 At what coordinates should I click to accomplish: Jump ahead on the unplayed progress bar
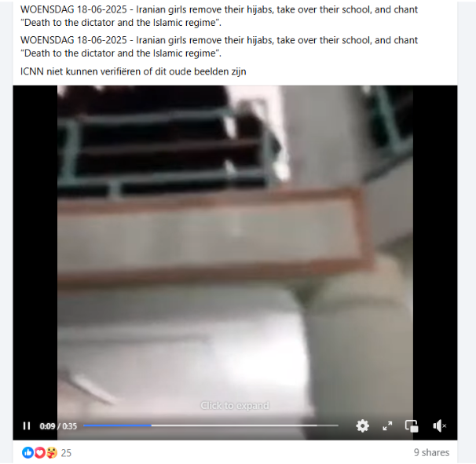pos(245,426)
